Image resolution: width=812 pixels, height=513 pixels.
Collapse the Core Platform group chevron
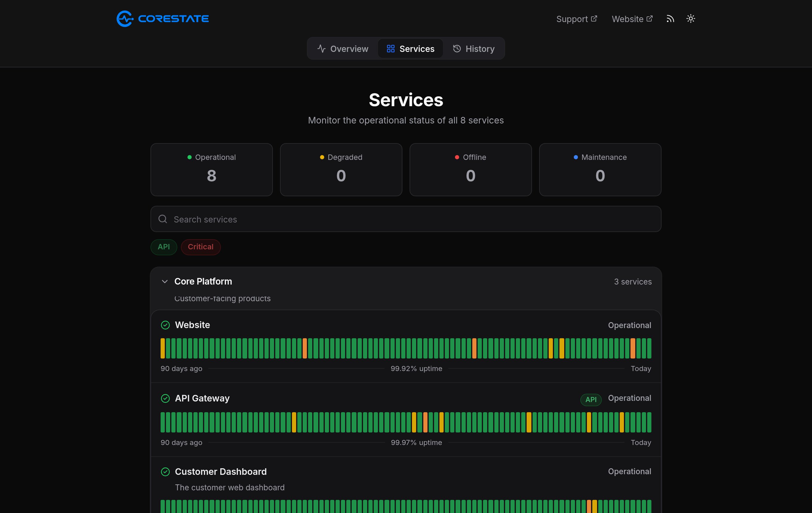tap(164, 282)
